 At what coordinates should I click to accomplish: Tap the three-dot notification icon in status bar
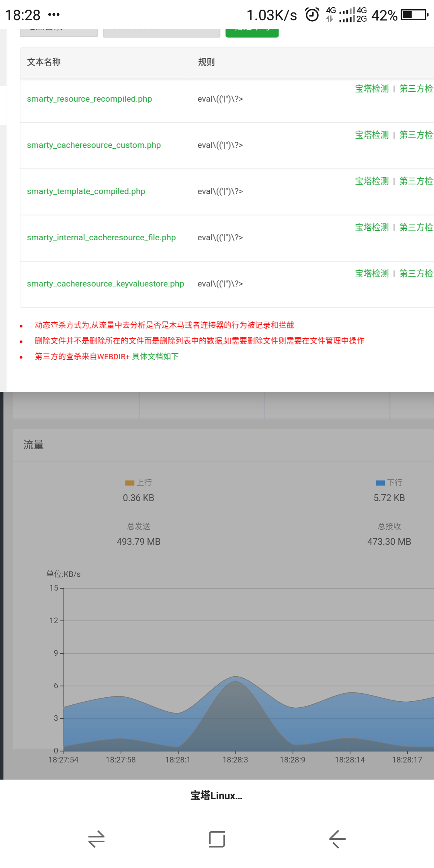tap(53, 15)
